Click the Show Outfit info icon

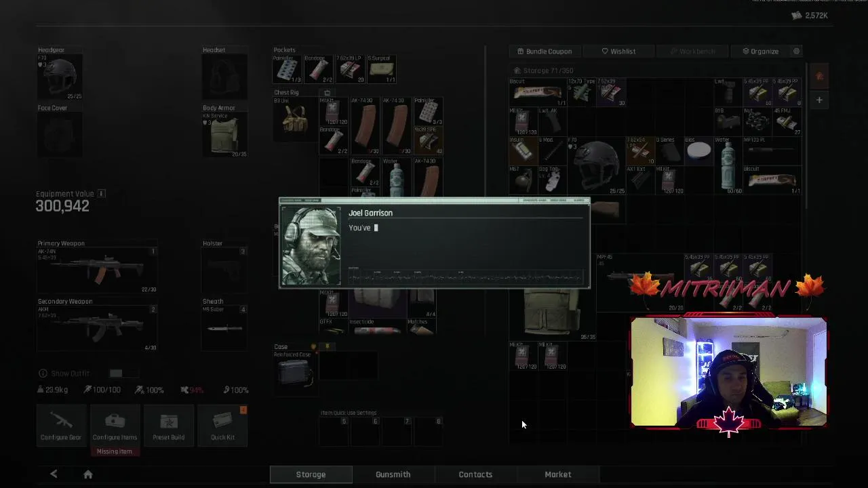[43, 373]
